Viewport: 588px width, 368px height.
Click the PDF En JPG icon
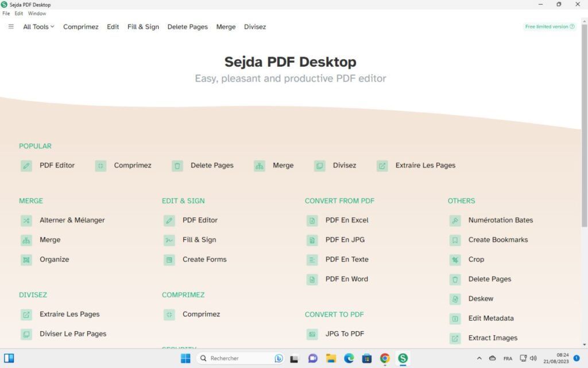tap(312, 240)
